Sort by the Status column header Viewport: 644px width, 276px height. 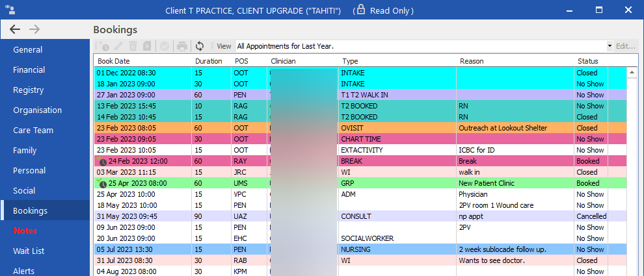587,61
